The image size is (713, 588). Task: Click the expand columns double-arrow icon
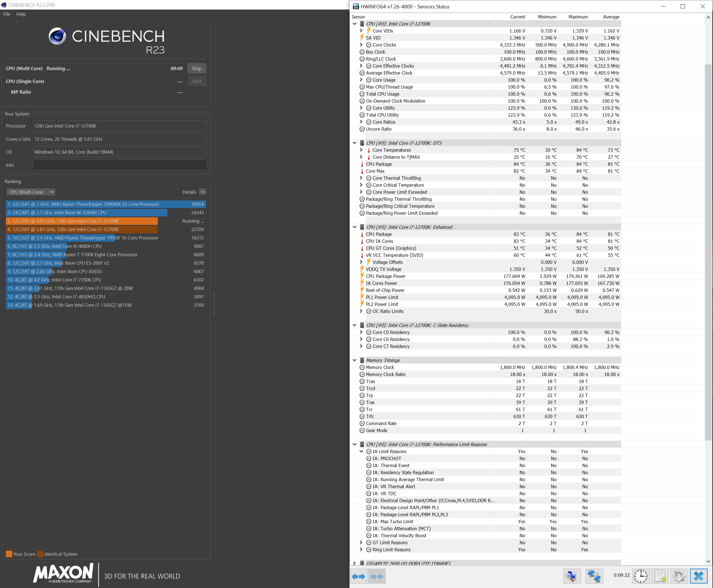pyautogui.click(x=358, y=576)
